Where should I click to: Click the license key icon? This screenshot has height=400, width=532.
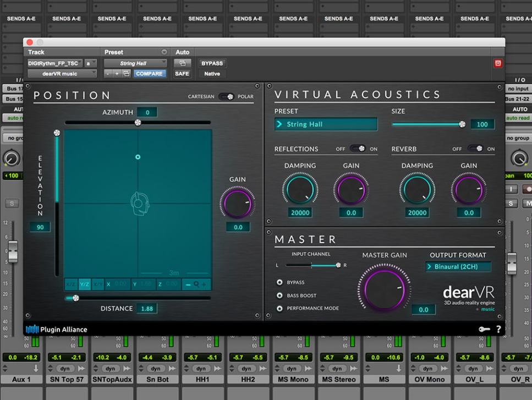[x=484, y=329]
